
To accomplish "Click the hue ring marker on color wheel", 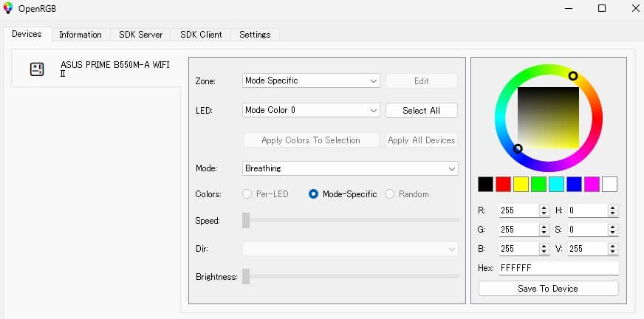I will pyautogui.click(x=573, y=75).
